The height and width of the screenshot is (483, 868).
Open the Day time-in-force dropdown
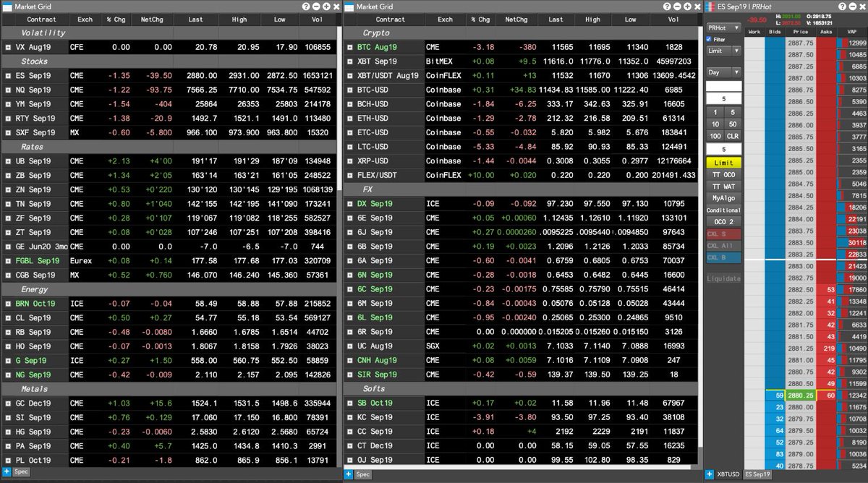723,72
